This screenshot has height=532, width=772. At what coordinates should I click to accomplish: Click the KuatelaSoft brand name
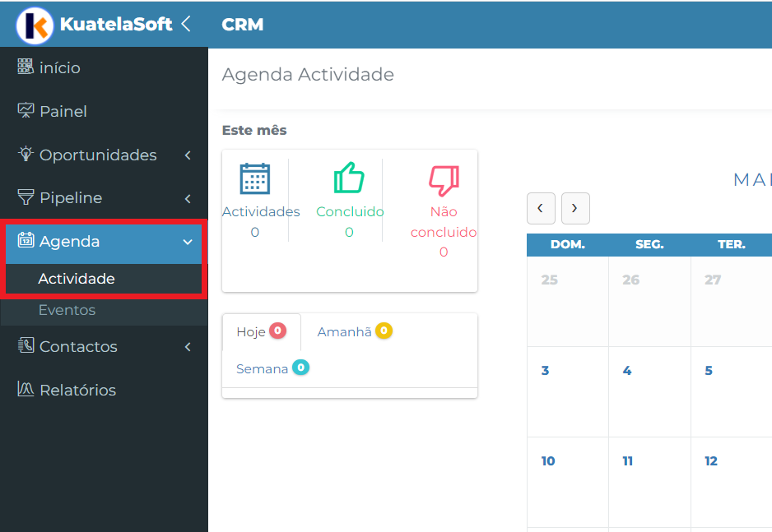point(116,24)
